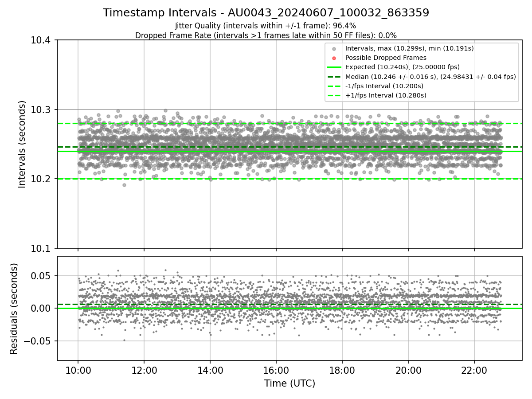
Task: Click the 18:00 time tick label
Action: pos(342,370)
